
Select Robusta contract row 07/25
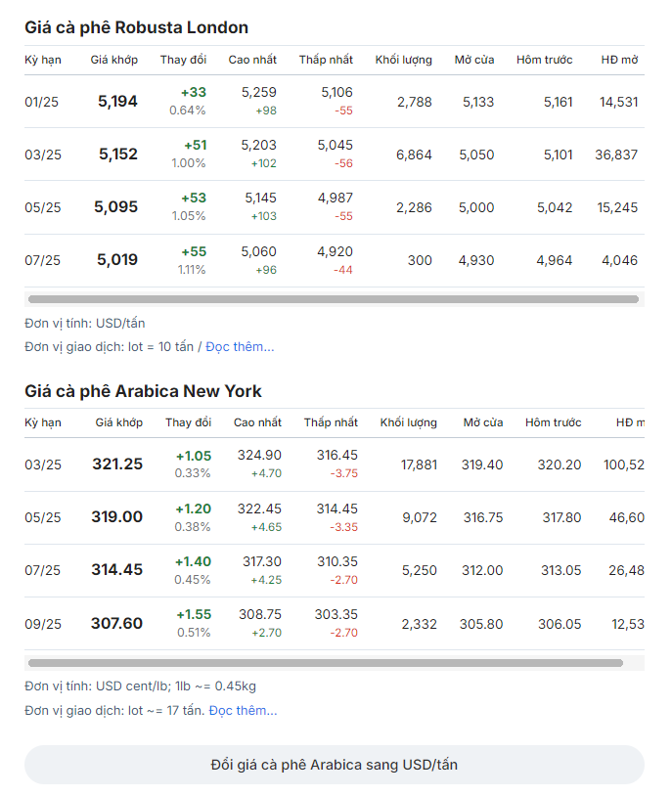(42, 260)
